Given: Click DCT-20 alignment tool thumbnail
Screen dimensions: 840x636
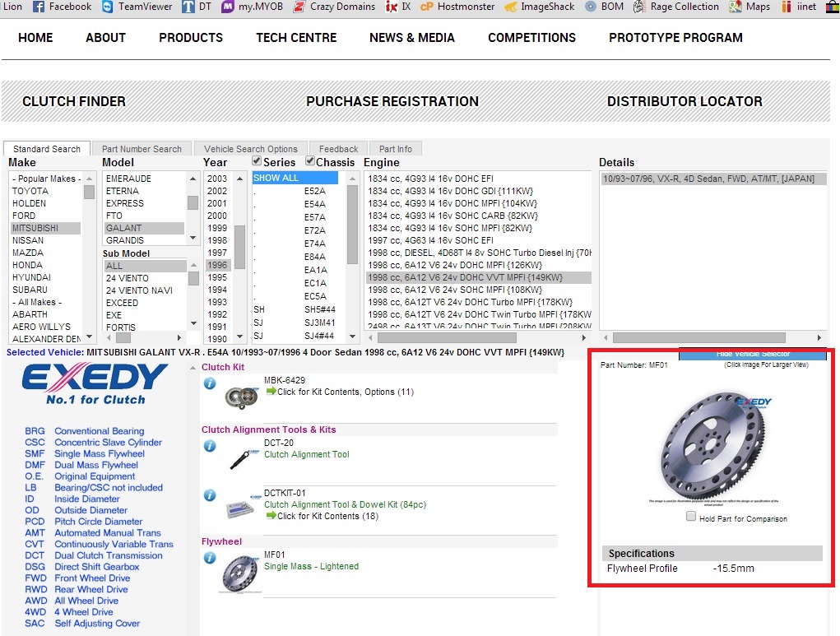Looking at the screenshot, I should (x=243, y=459).
